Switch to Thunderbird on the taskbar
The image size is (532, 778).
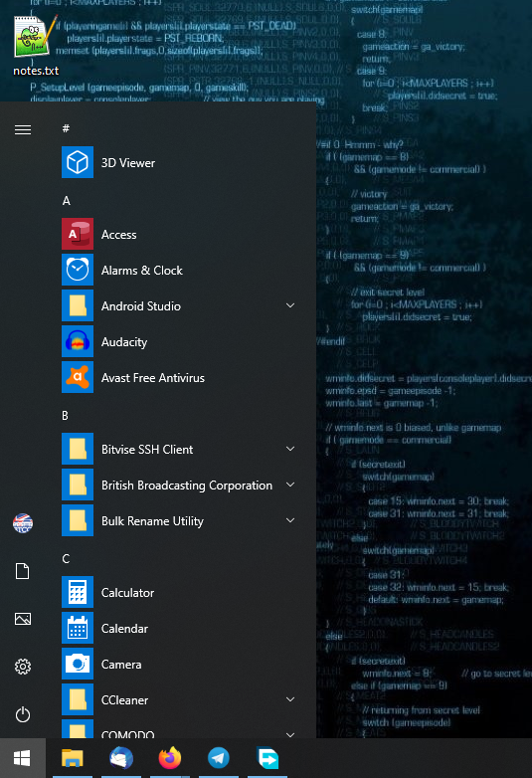point(121,758)
